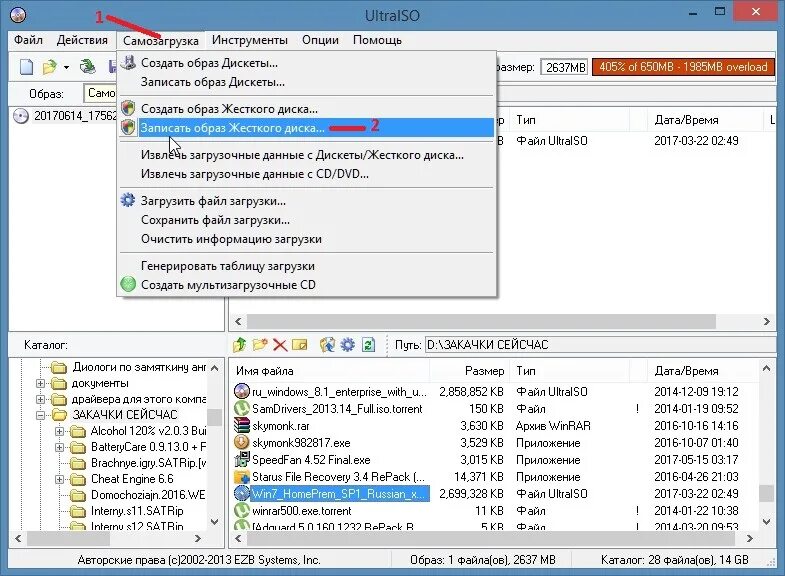Click the skymonk982817.exe icon
The image size is (785, 576).
242,442
